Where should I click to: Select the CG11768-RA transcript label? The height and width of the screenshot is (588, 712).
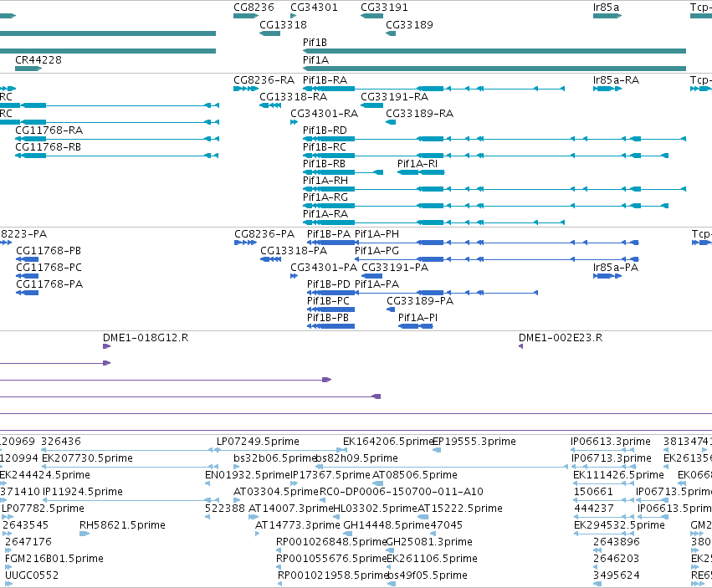point(49,130)
